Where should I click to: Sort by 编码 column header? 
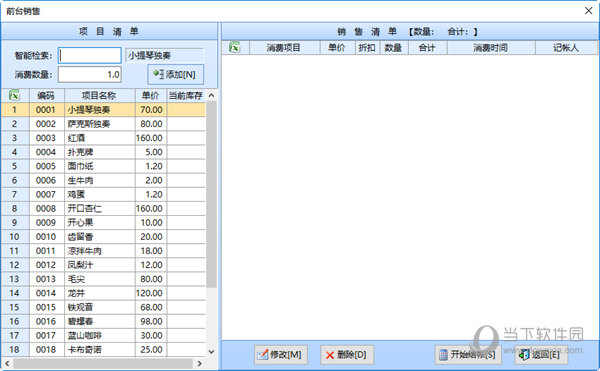point(47,95)
